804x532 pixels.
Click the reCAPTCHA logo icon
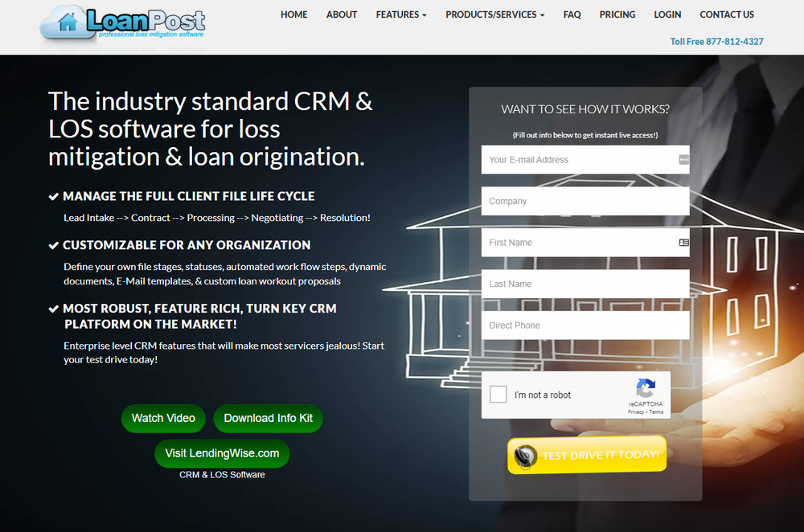pos(646,388)
